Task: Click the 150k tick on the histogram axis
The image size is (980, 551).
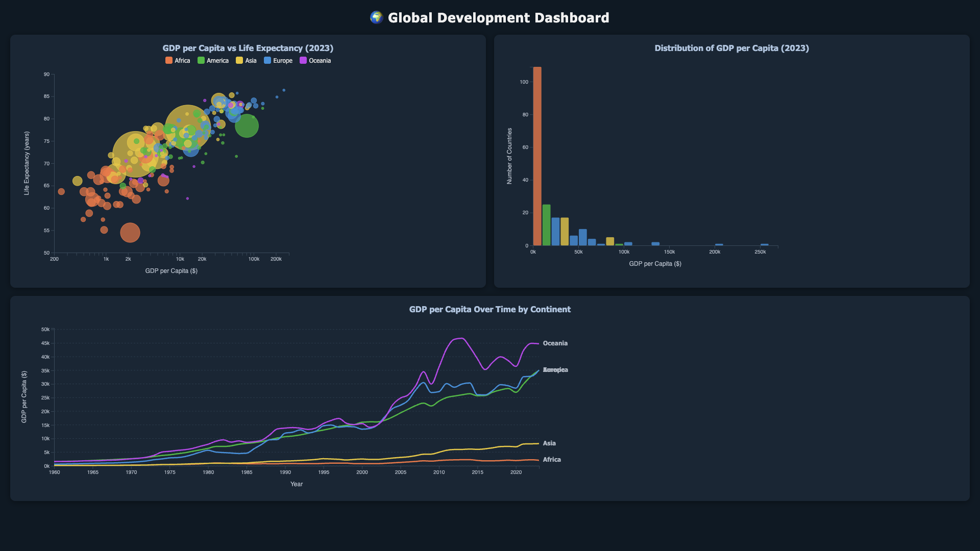Action: (x=669, y=252)
